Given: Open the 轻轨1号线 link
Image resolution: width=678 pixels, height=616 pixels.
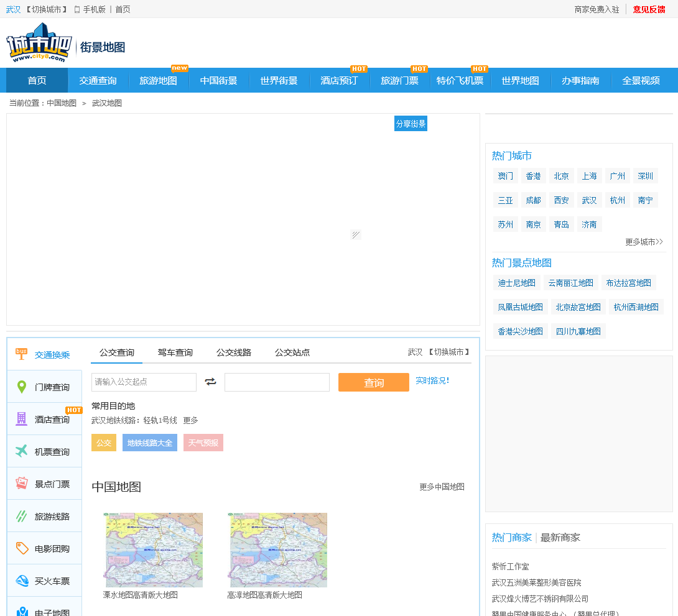Looking at the screenshot, I should (160, 420).
